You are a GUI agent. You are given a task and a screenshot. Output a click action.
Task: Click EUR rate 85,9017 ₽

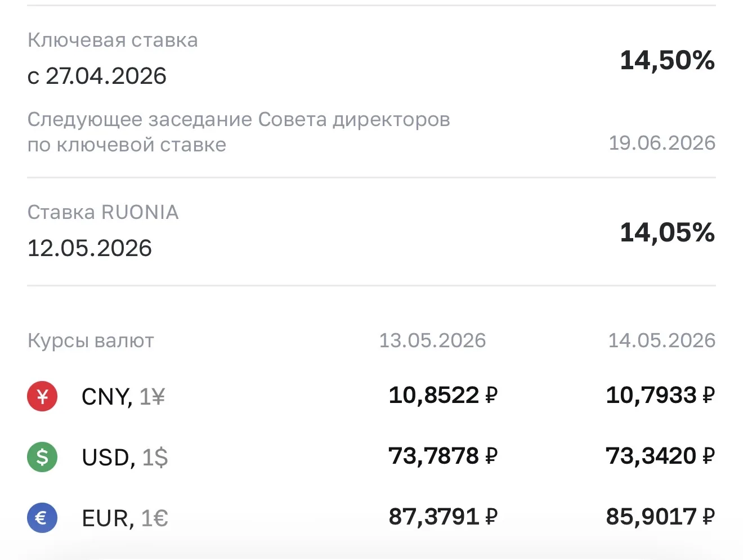point(660,517)
